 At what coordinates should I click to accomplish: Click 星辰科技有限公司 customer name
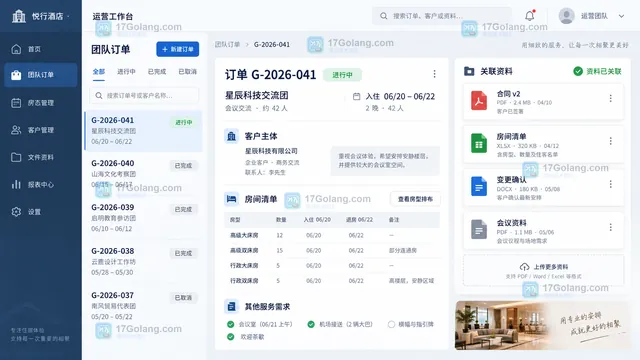(271, 151)
